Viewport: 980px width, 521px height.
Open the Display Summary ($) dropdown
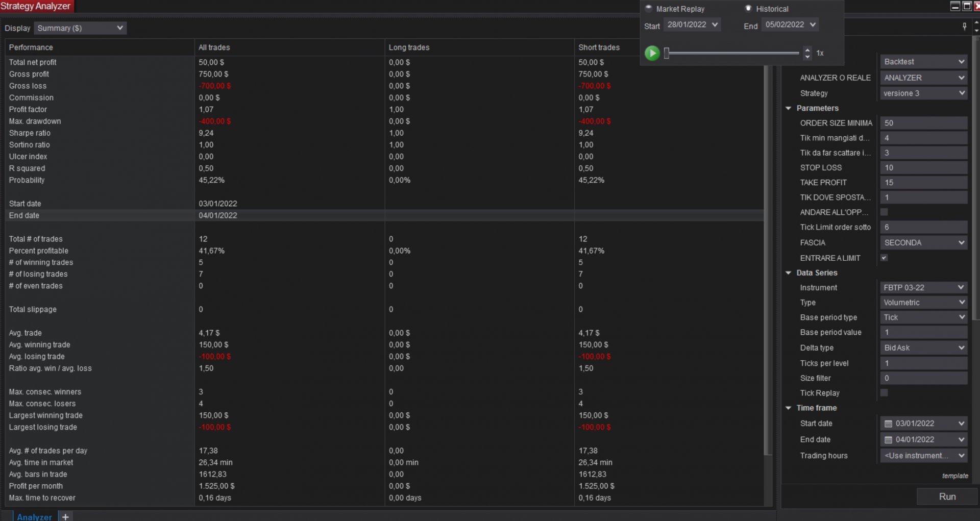(80, 28)
